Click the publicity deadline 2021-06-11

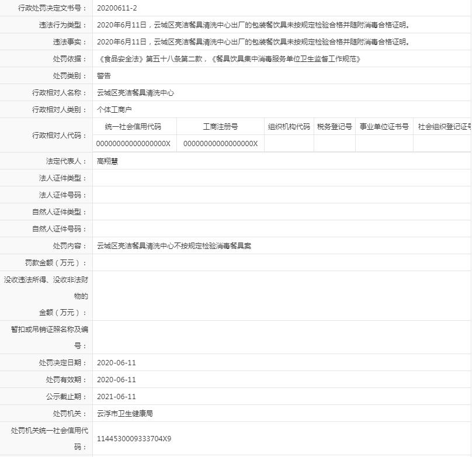(x=116, y=396)
